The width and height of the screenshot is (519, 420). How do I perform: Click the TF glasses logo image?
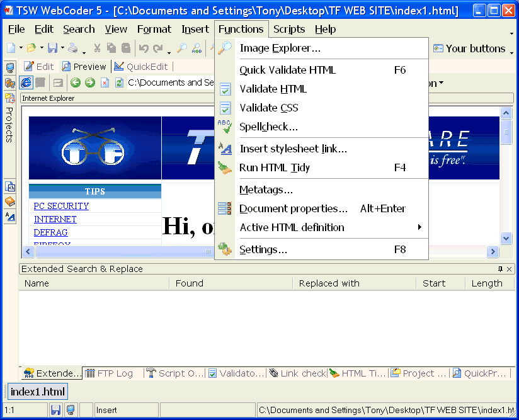(95, 147)
